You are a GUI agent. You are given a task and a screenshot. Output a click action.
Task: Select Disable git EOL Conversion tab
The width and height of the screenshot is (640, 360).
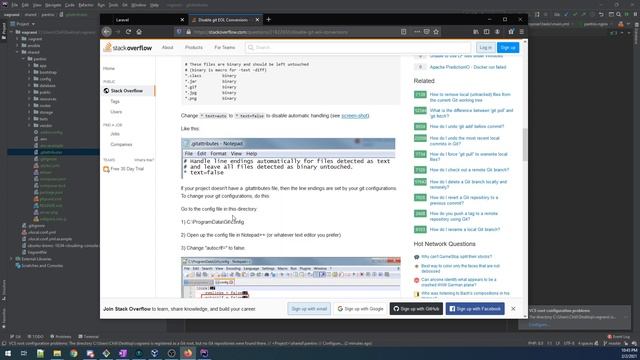tap(225, 20)
